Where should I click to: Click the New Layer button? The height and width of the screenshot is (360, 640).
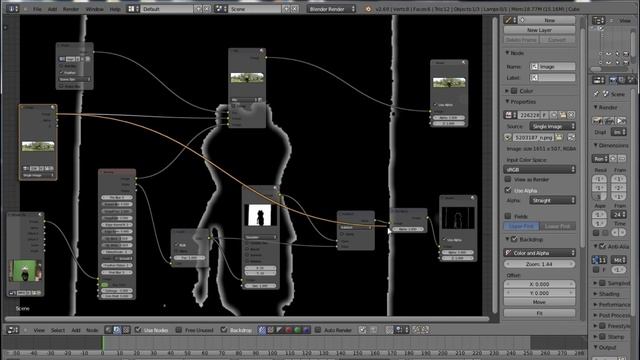pyautogui.click(x=539, y=30)
